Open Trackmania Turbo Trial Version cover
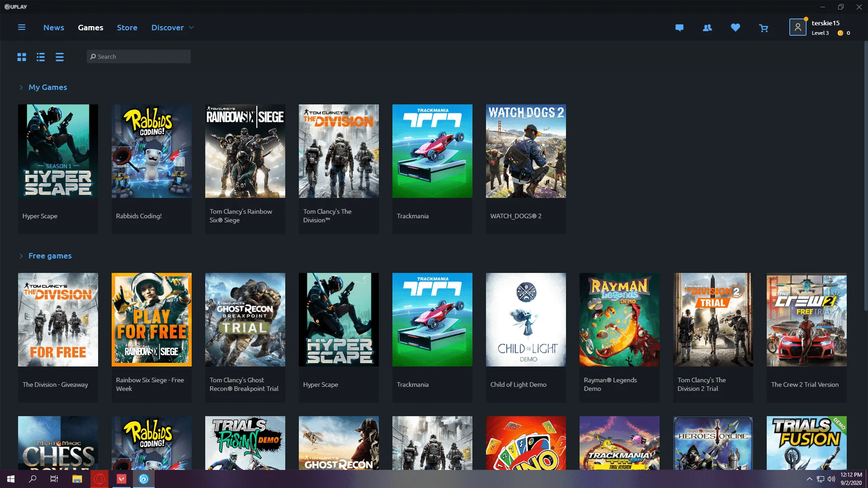Image resolution: width=868 pixels, height=488 pixels. tap(619, 443)
